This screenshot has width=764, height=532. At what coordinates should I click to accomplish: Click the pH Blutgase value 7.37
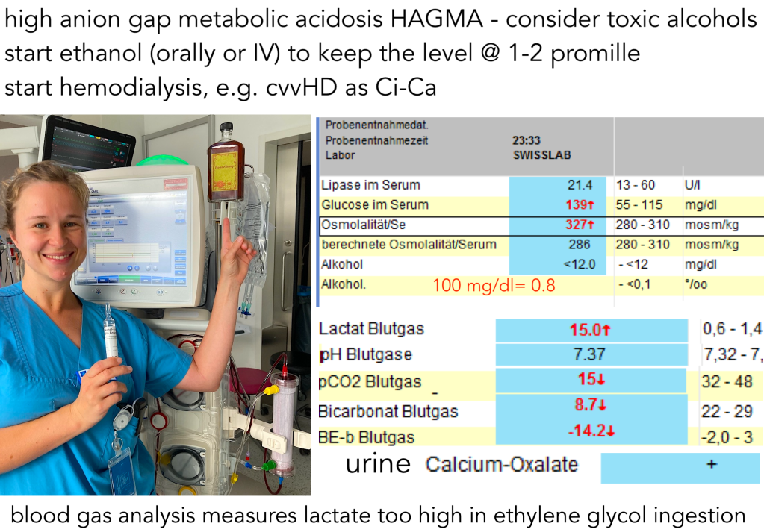[x=590, y=354]
